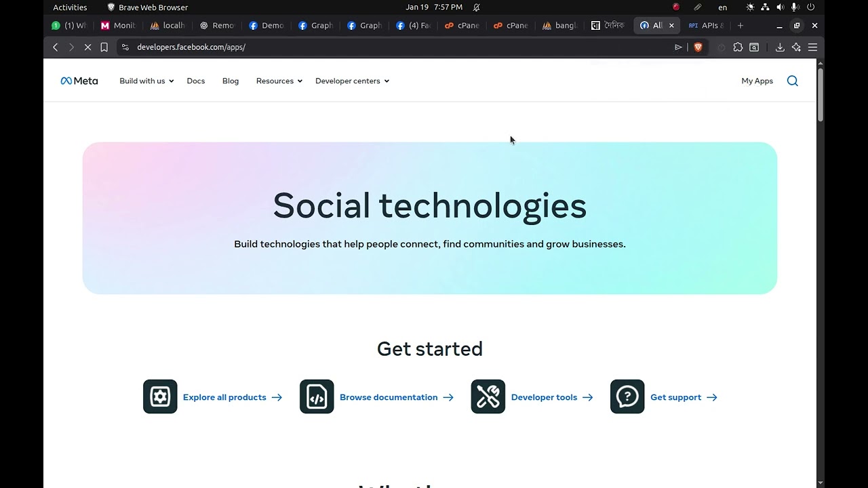Open a new tab with the plus button
Viewport: 868px width, 488px height.
click(741, 26)
